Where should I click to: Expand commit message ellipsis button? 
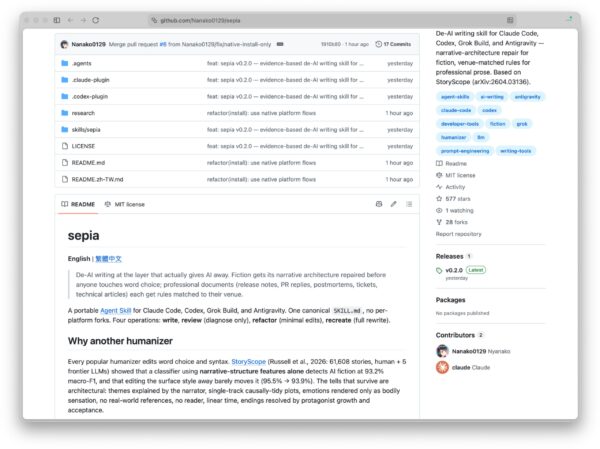click(x=280, y=44)
